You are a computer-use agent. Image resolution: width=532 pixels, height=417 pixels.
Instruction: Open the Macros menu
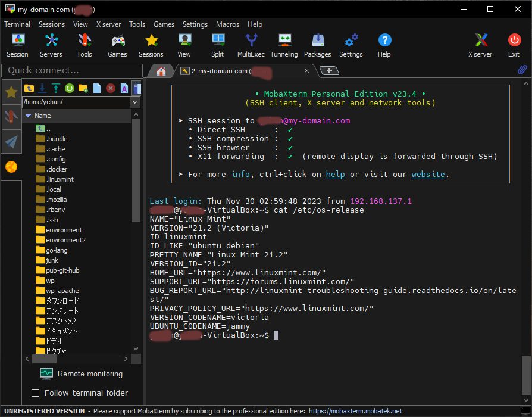click(x=227, y=24)
